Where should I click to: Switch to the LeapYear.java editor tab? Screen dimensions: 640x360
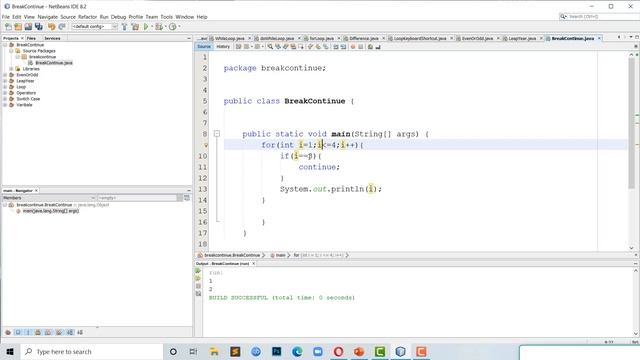coord(522,38)
